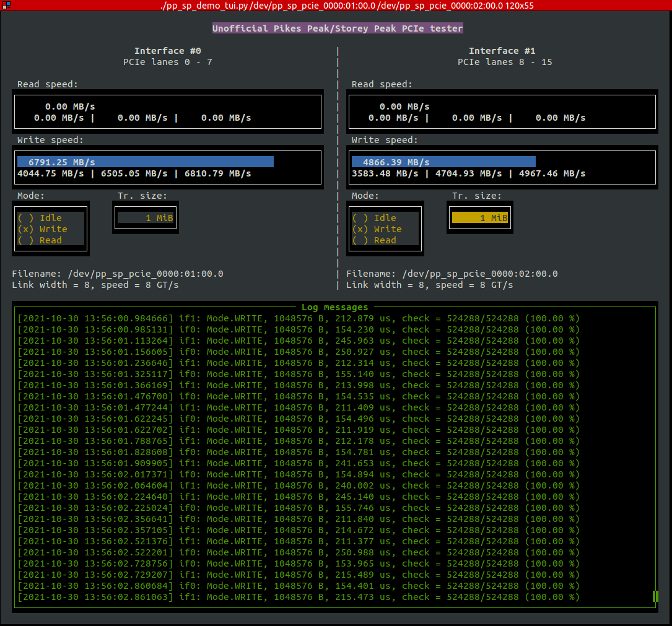672x626 pixels.
Task: Select Idle mode for Interface #1
Action: pos(385,218)
